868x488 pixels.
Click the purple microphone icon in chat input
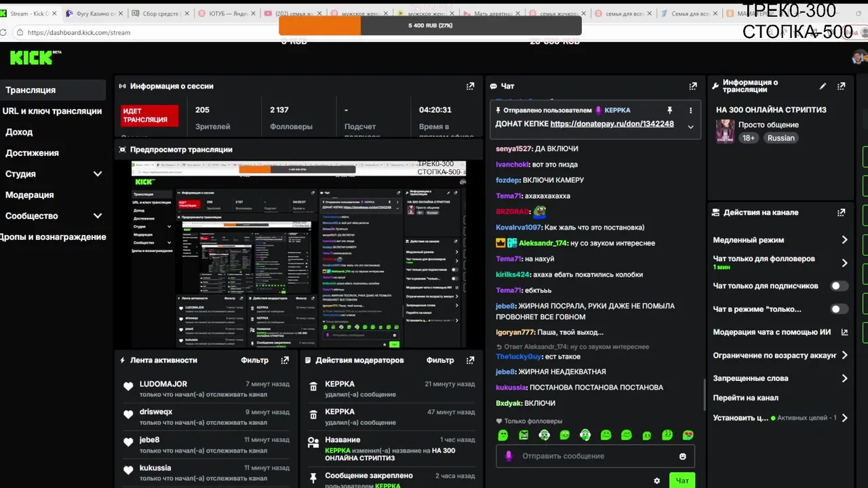pos(509,456)
